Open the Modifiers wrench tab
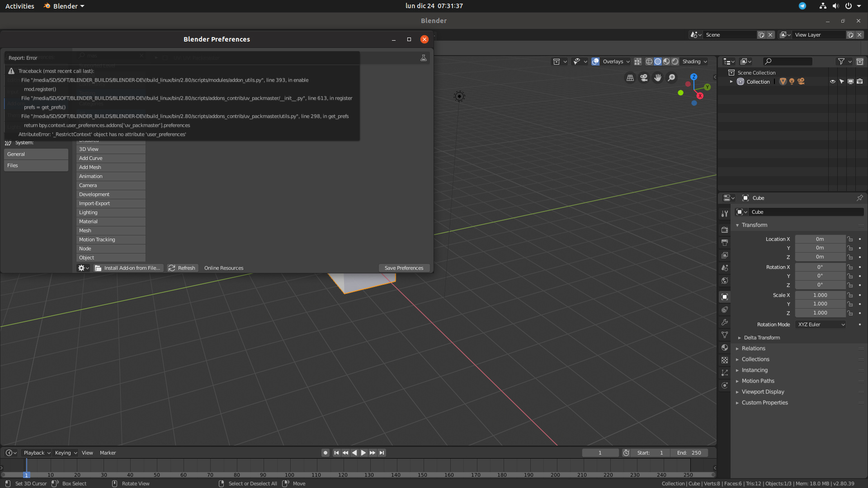Image resolution: width=868 pixels, height=488 pixels. [725, 322]
